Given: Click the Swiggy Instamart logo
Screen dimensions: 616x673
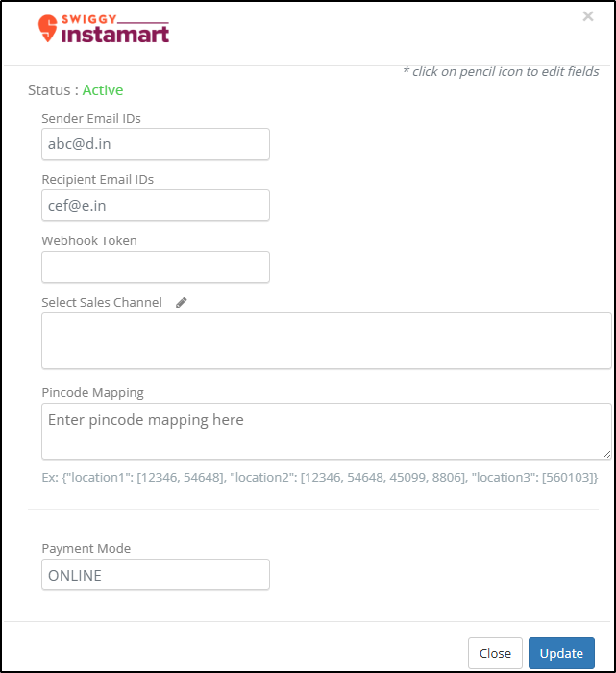Looking at the screenshot, I should [x=104, y=30].
